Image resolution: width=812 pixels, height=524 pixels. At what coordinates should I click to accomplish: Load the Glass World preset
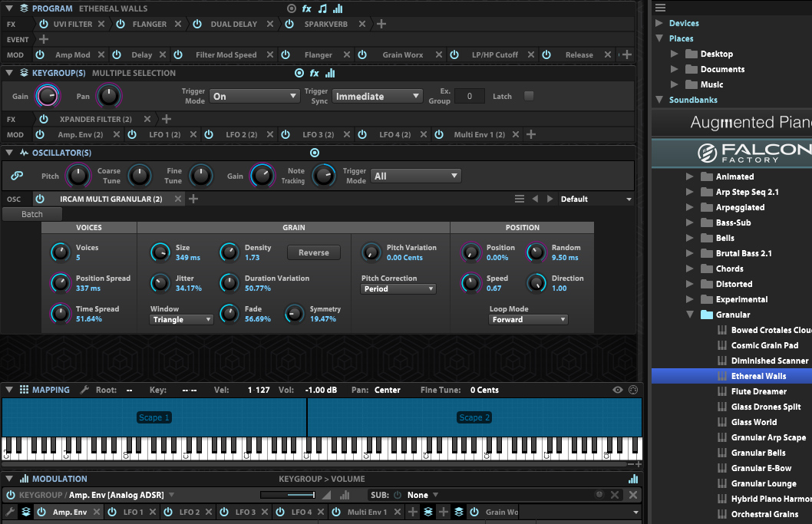754,422
